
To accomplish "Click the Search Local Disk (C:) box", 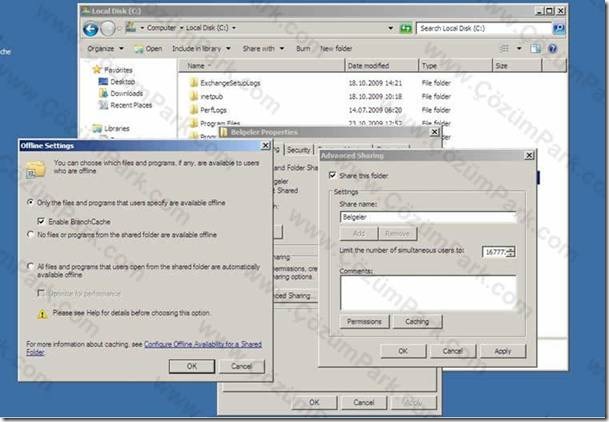I will pyautogui.click(x=484, y=28).
